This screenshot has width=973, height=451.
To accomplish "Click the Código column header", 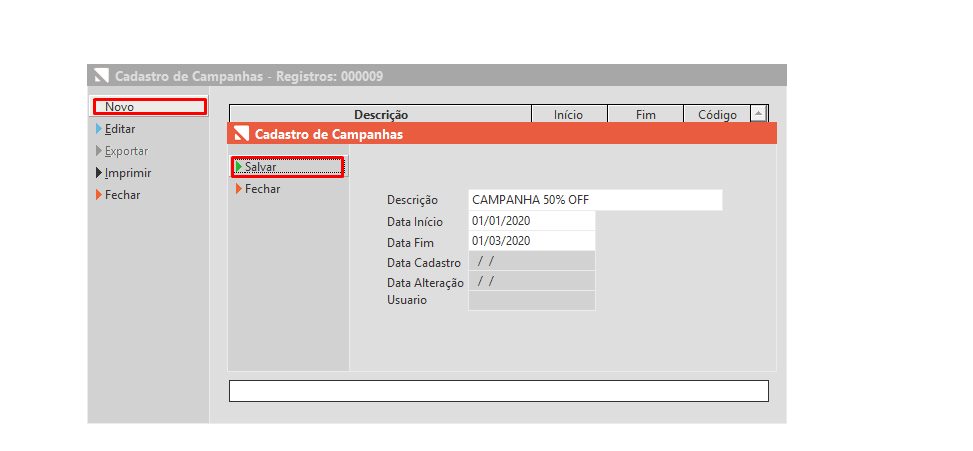I will point(717,114).
